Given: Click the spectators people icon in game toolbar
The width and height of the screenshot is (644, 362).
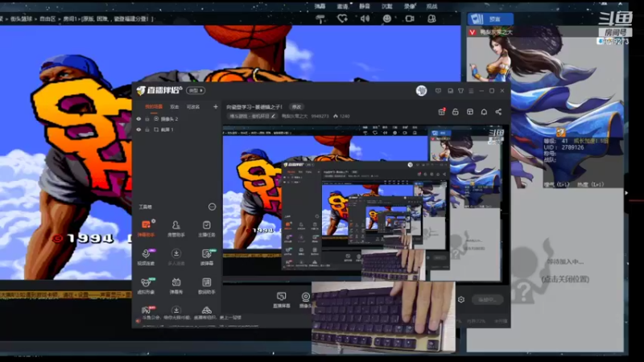Looking at the screenshot, I should (x=431, y=19).
